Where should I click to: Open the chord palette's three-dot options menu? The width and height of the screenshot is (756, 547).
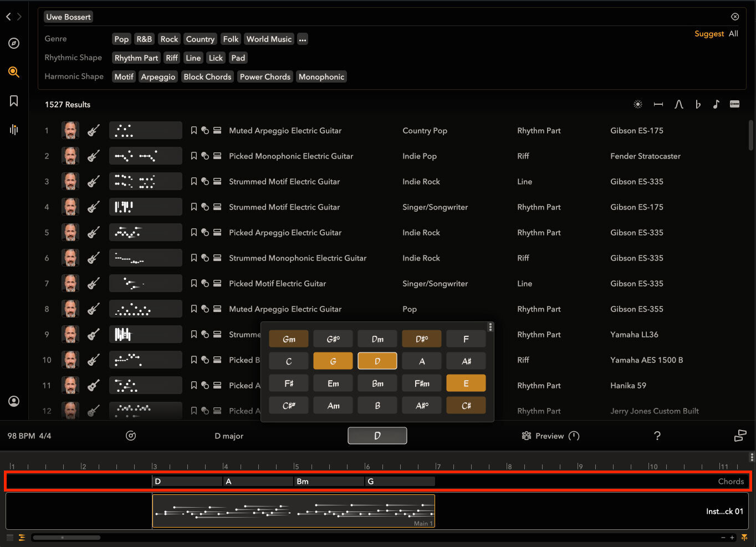point(490,327)
